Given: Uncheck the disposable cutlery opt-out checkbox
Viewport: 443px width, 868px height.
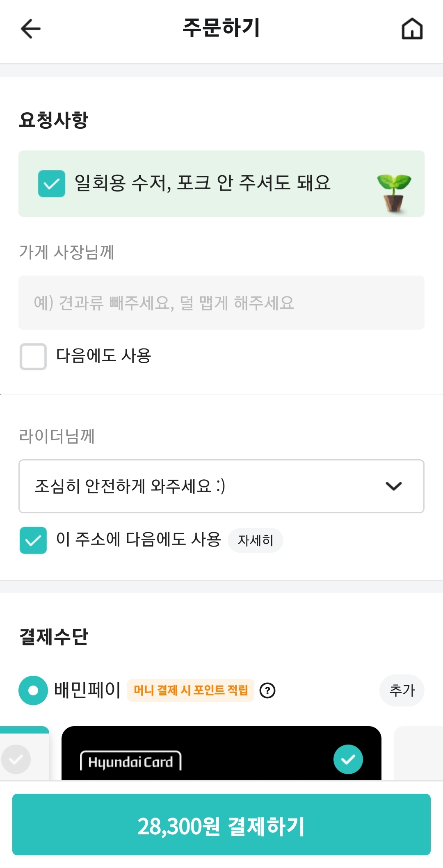Looking at the screenshot, I should [x=52, y=183].
